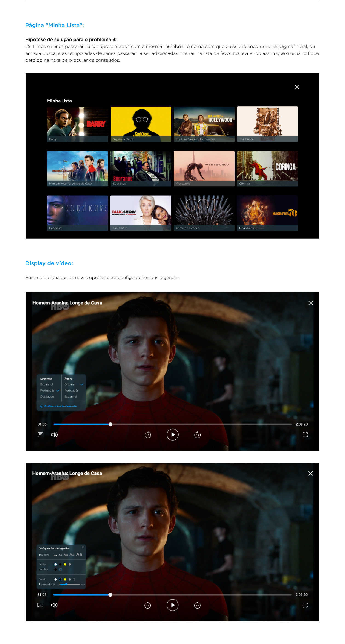Choose the largest Aa subtitle size

pyautogui.click(x=79, y=554)
